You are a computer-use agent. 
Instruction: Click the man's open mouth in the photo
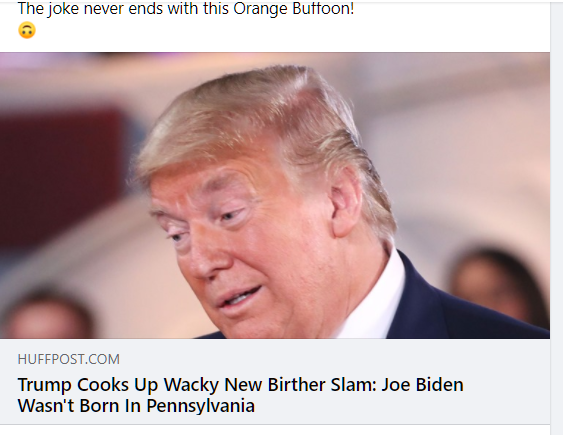(x=239, y=297)
